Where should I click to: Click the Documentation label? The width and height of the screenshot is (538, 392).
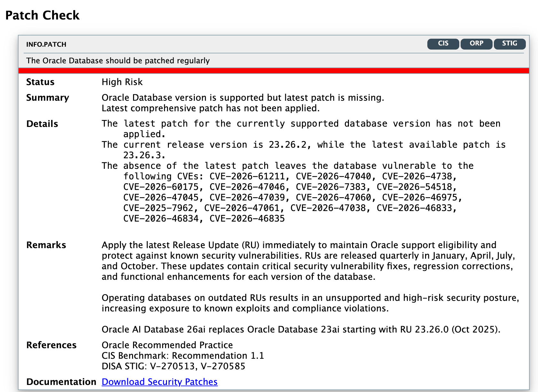tap(61, 382)
